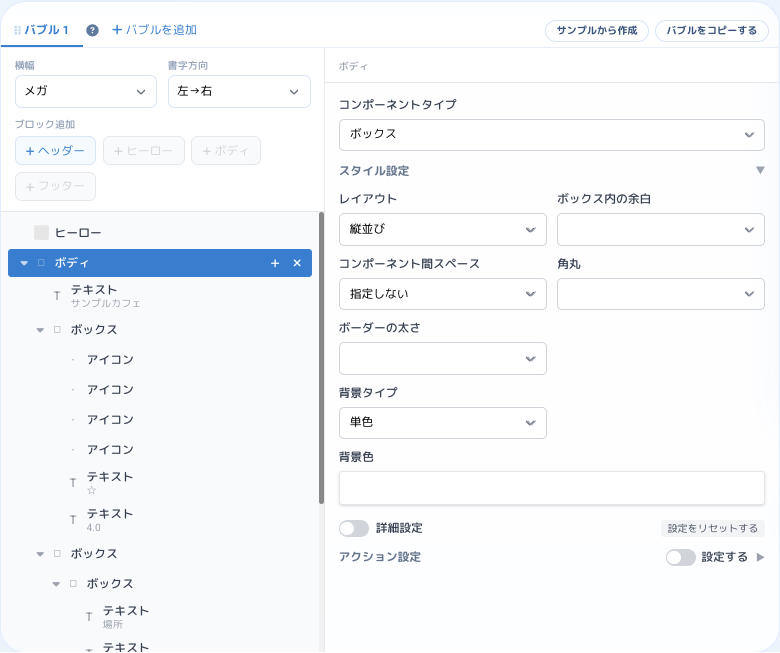The image size is (780, 653).
Task: Click the +ボディ block button
Action: [226, 151]
